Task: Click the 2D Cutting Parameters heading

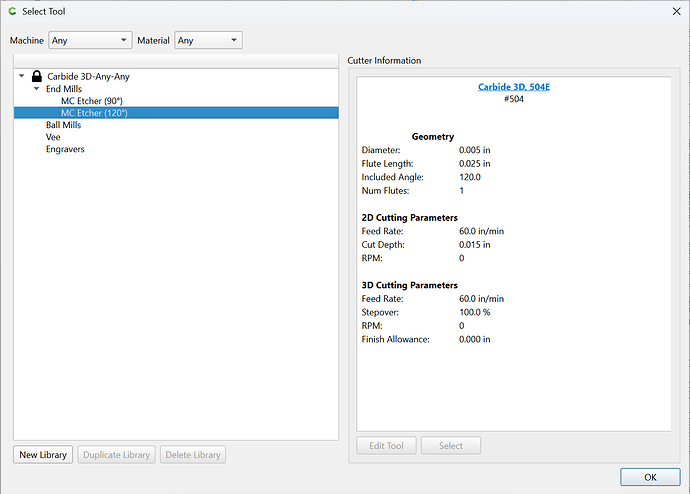Action: 409,218
